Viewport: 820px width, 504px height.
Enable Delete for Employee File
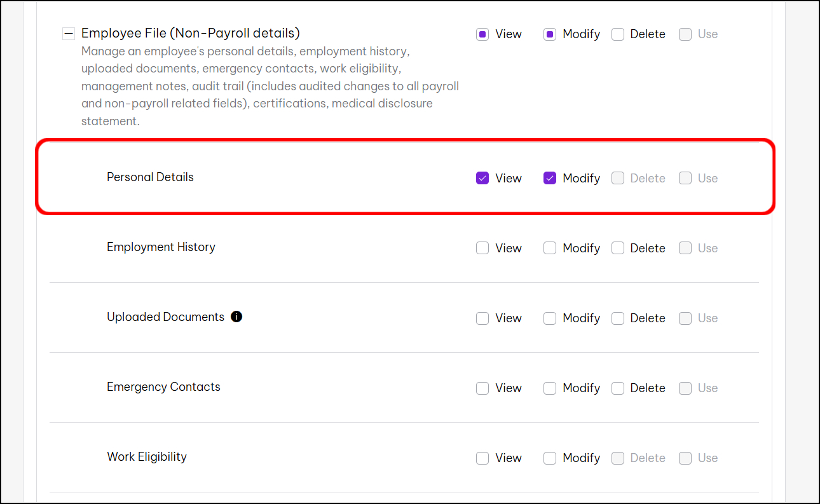618,34
